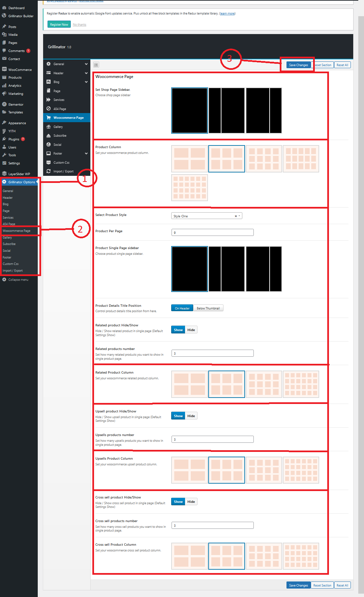Viewport: 364px width, 597px height.
Task: Open Media library icon
Action: coord(4,34)
